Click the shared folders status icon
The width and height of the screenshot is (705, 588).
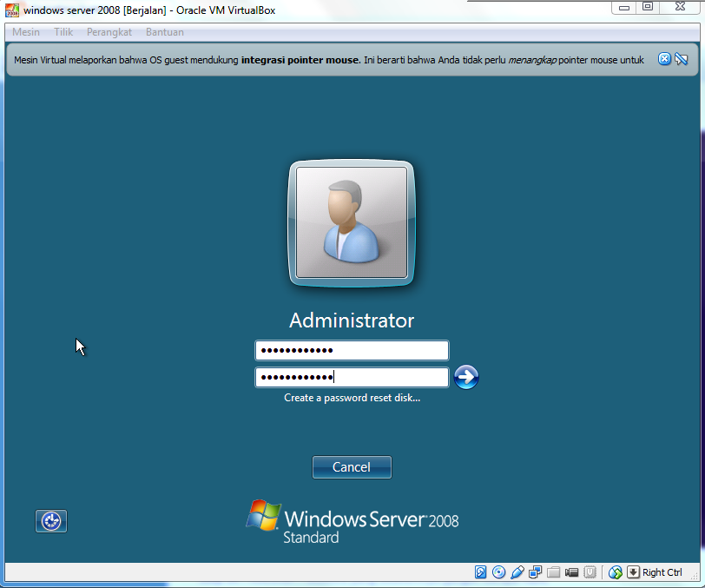coord(553,572)
